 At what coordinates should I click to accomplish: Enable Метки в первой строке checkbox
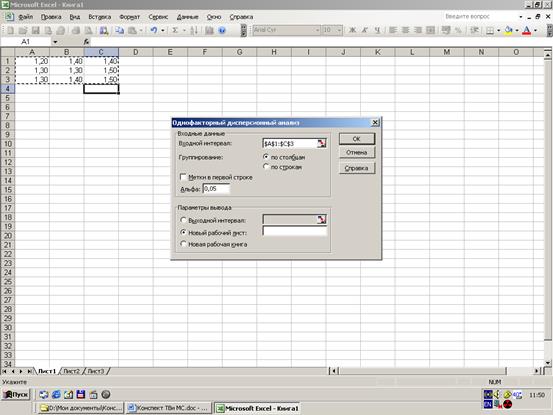point(183,177)
